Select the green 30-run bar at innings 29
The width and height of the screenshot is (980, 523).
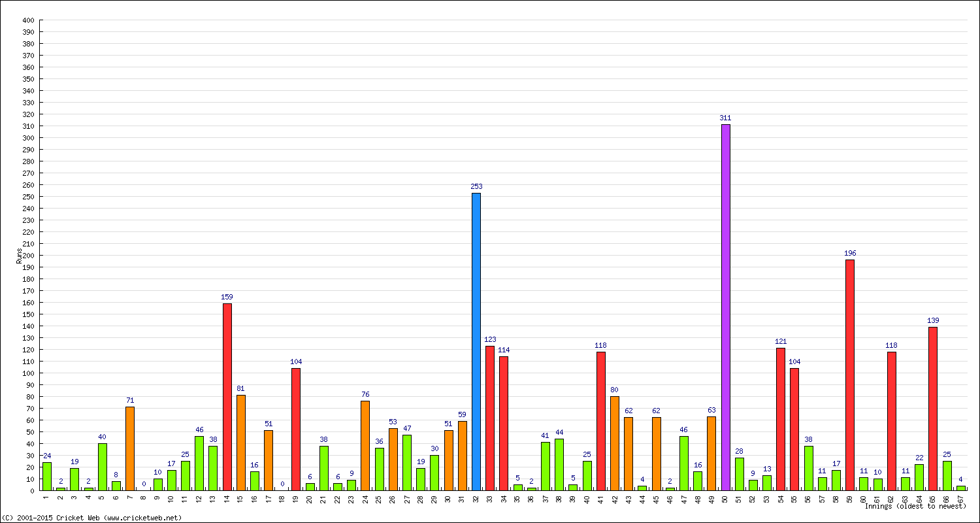(x=434, y=473)
